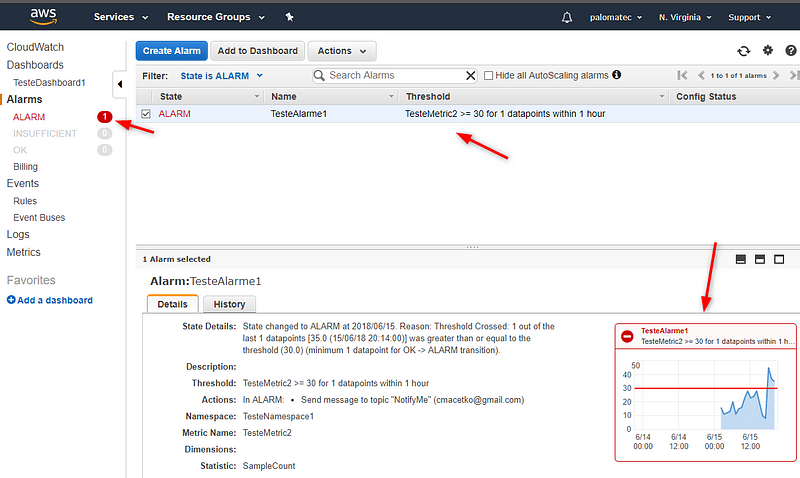This screenshot has height=478, width=800.
Task: Open Event Buses under Events
Action: (39, 217)
